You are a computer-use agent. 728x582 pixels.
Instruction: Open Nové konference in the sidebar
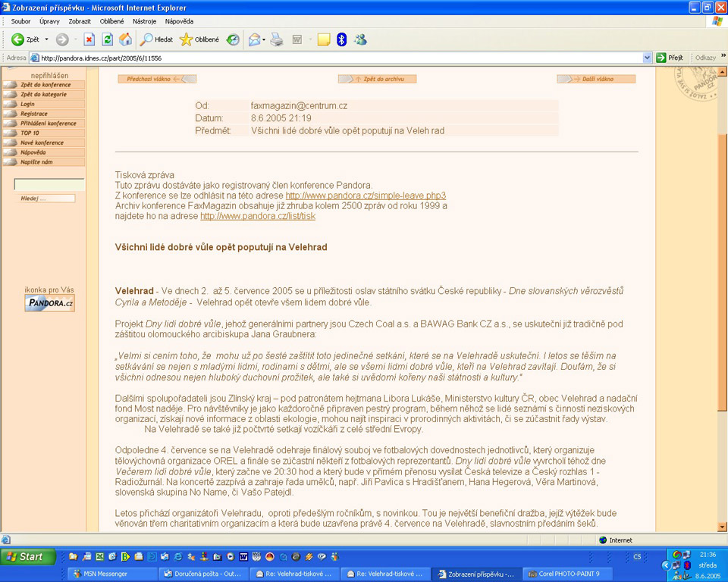click(44, 143)
